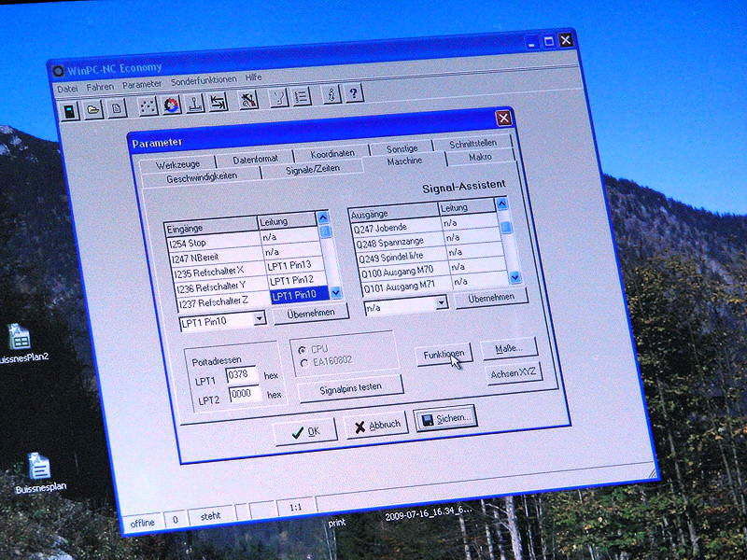Click the crossed tools toolbar icon

248,100
